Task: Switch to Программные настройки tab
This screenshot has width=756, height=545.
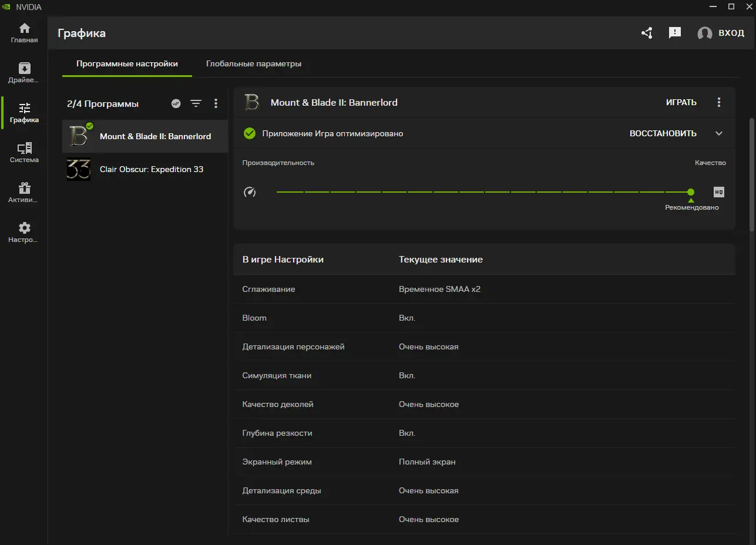Action: click(127, 63)
